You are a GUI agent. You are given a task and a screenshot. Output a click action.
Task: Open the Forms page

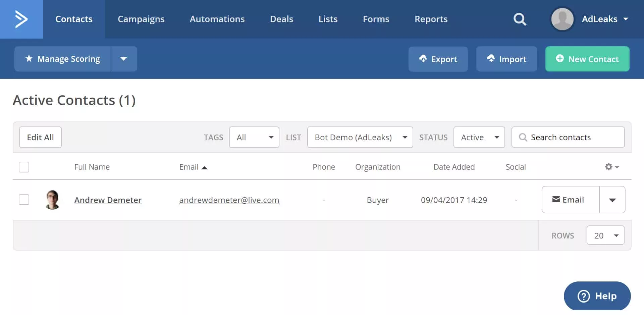coord(376,19)
